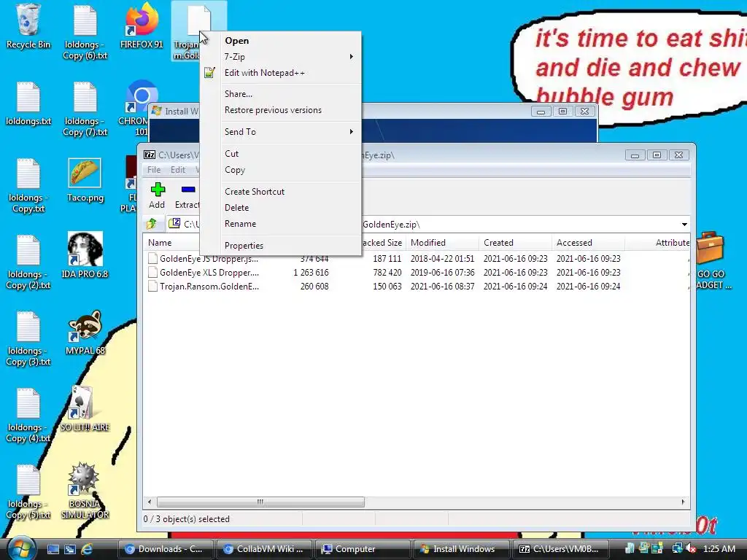Image resolution: width=747 pixels, height=560 pixels.
Task: Select GoldenEye XLS Dropper file row
Action: point(417,273)
